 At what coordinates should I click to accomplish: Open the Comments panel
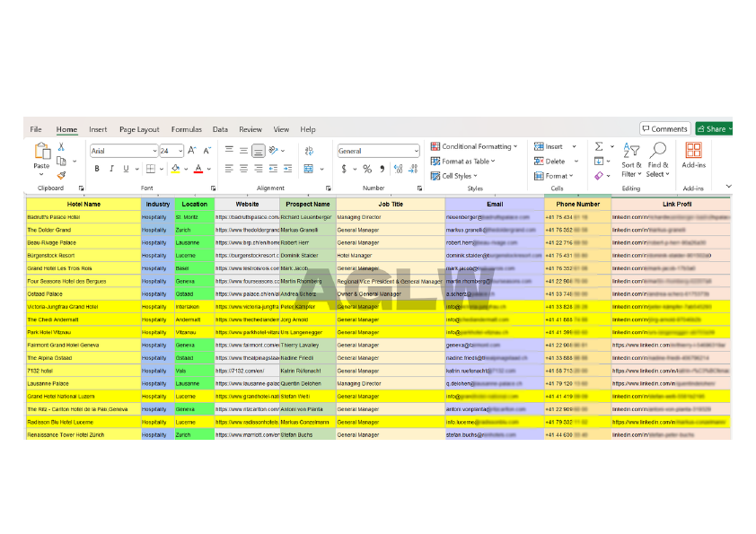(666, 129)
